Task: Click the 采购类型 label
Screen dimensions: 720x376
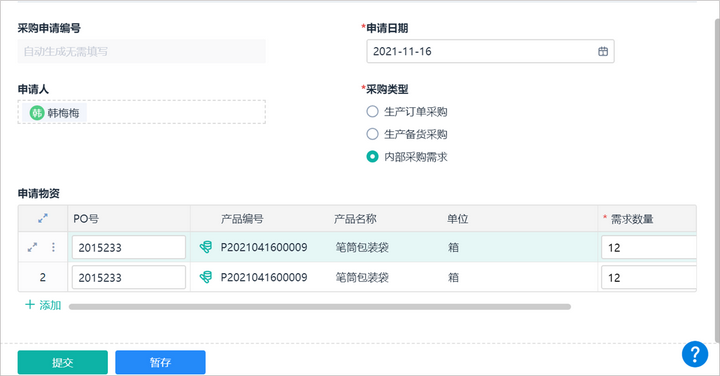Action: point(387,89)
